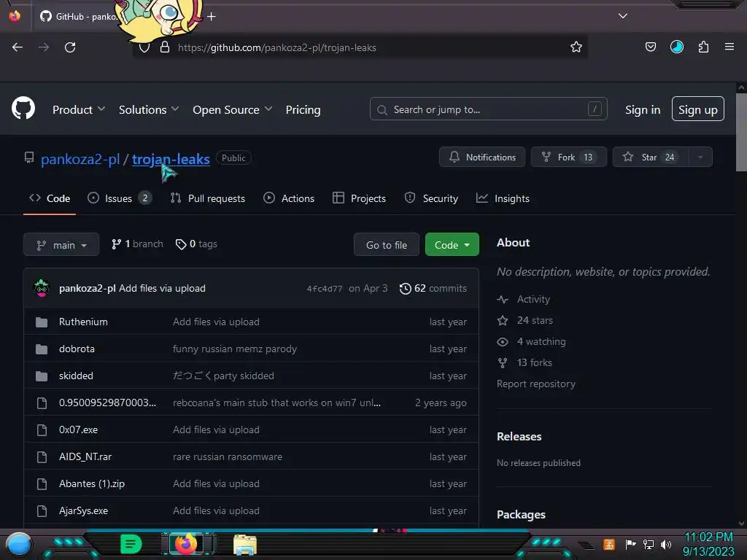The image size is (747, 560).
Task: Bookmark this page with the star icon
Action: [x=576, y=47]
